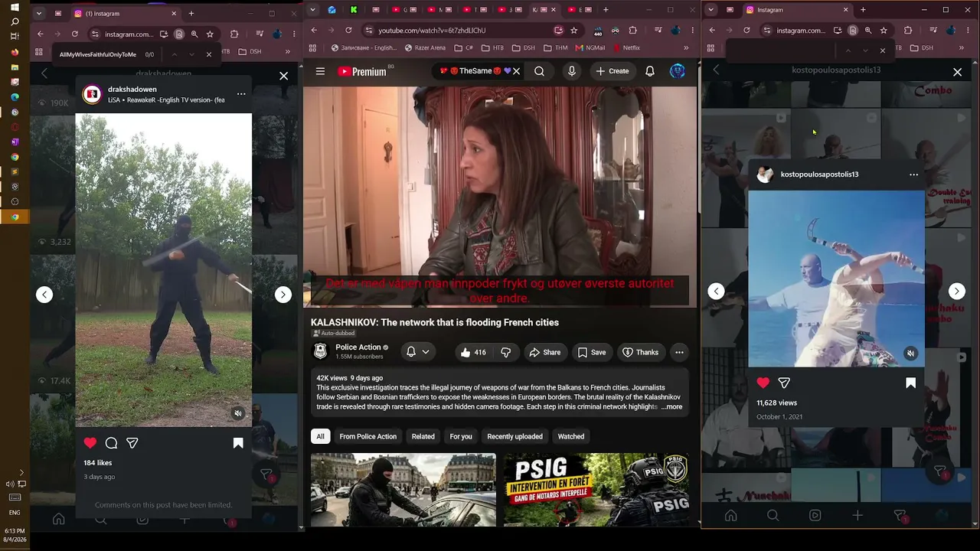Open comments on the drakshadowen post
This screenshot has height=551, width=980.
[111, 443]
